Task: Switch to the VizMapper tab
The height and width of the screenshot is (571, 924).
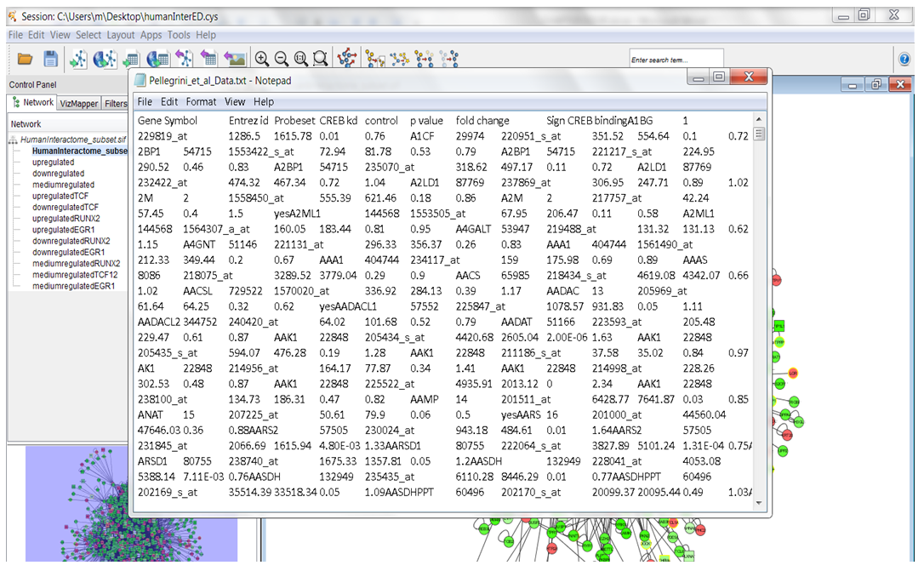Action: [x=78, y=103]
